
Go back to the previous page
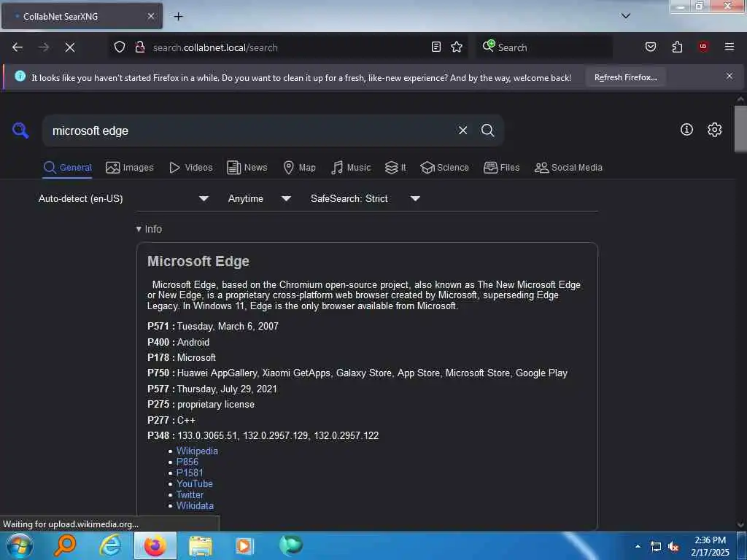pyautogui.click(x=18, y=47)
